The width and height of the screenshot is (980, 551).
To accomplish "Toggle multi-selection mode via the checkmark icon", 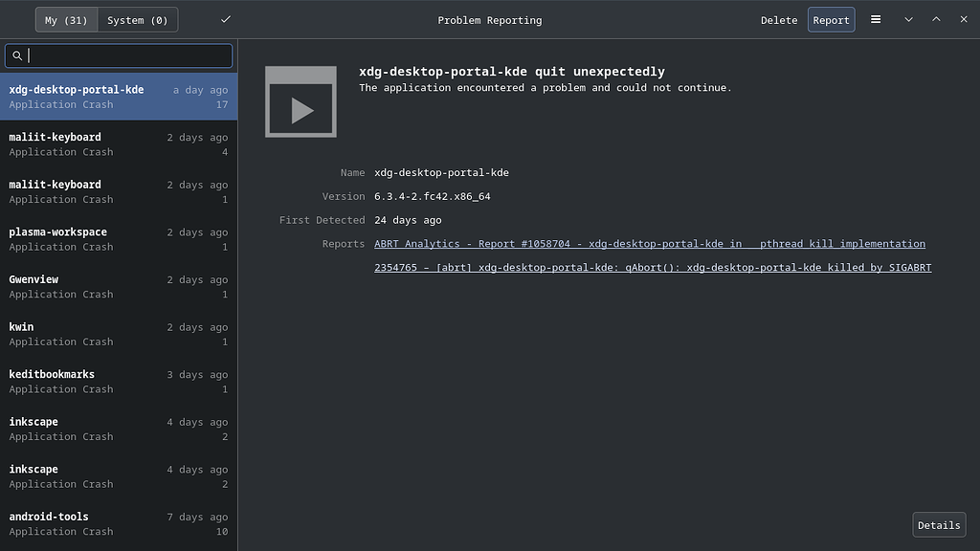I will pyautogui.click(x=225, y=18).
